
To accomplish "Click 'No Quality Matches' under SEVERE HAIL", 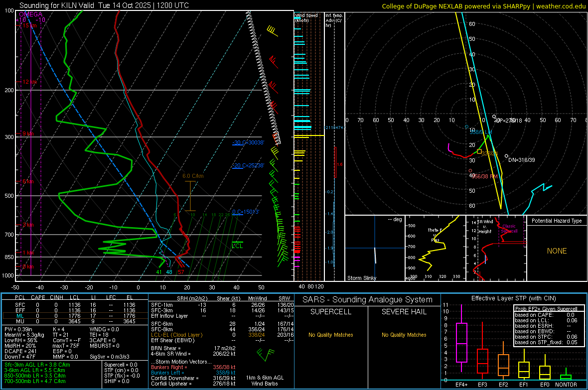I will click(404, 335).
